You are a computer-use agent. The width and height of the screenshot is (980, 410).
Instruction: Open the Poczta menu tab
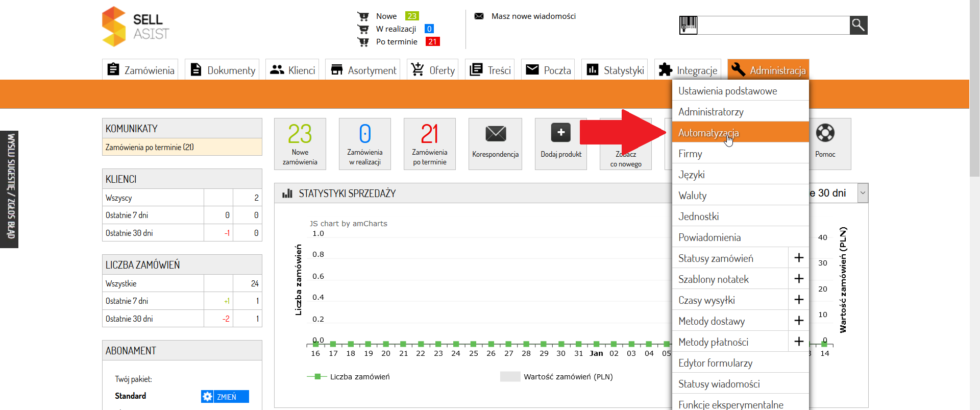pyautogui.click(x=548, y=70)
